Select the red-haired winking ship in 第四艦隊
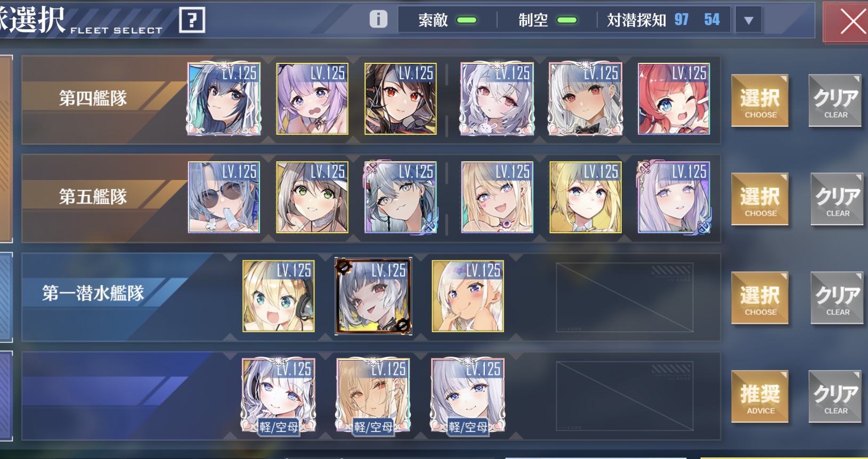The image size is (868, 459). [674, 99]
